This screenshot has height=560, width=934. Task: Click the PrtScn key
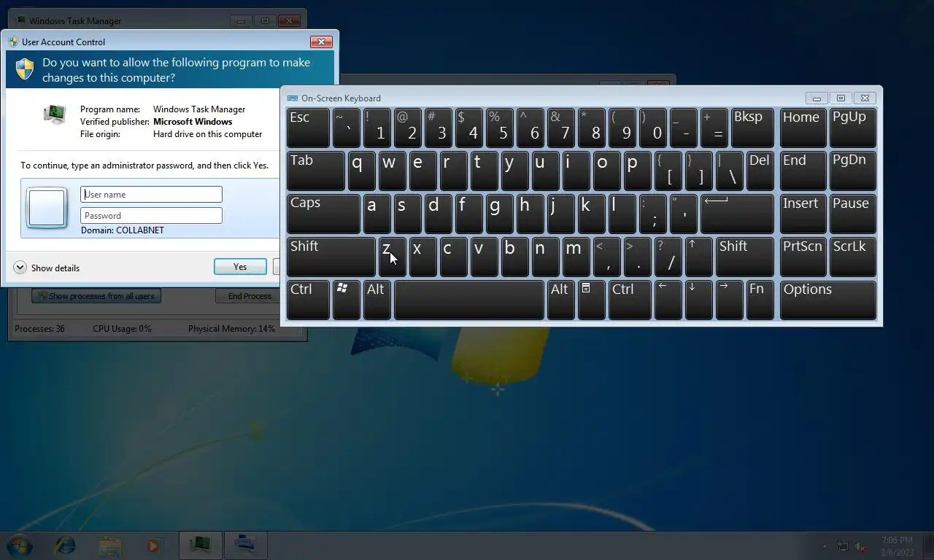coord(803,257)
